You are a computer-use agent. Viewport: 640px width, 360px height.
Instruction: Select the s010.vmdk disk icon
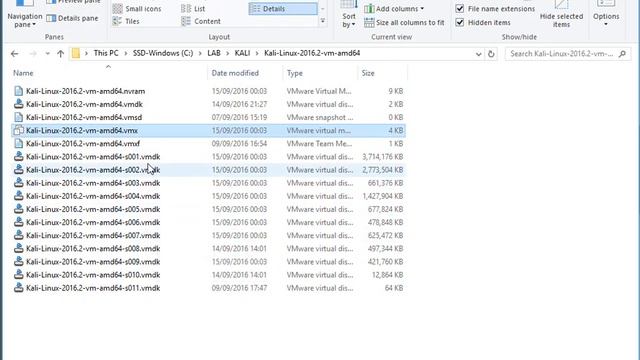click(x=18, y=275)
